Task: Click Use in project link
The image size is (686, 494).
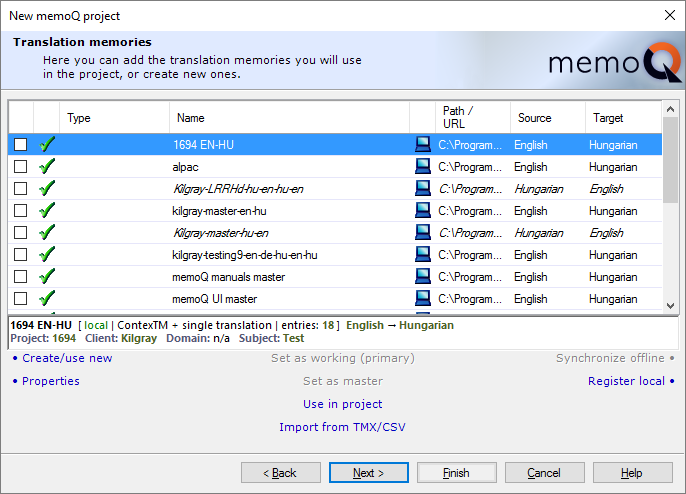Action: (x=343, y=404)
